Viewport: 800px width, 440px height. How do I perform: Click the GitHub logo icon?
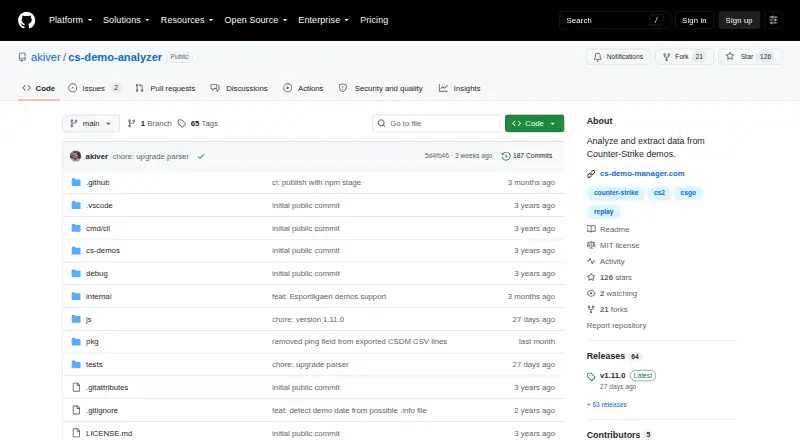click(27, 20)
